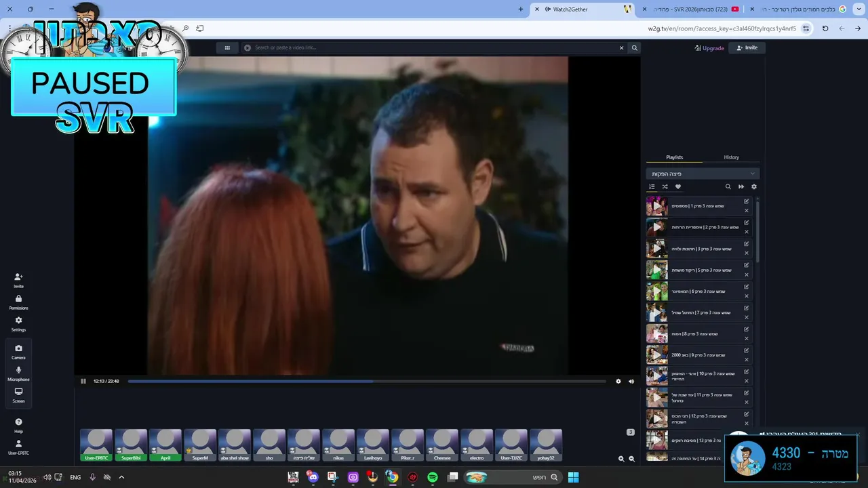868x488 pixels.
Task: Select playlist entry containing 2000
Action: point(698,355)
